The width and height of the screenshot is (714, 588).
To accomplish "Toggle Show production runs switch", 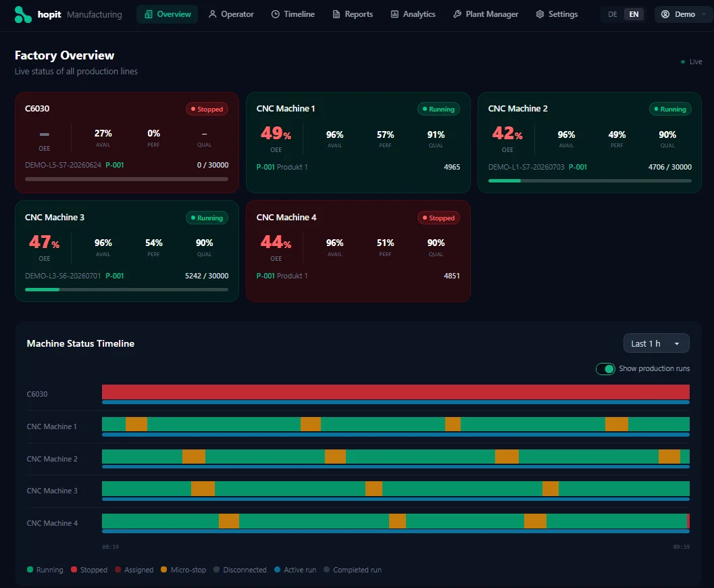I will (x=605, y=368).
